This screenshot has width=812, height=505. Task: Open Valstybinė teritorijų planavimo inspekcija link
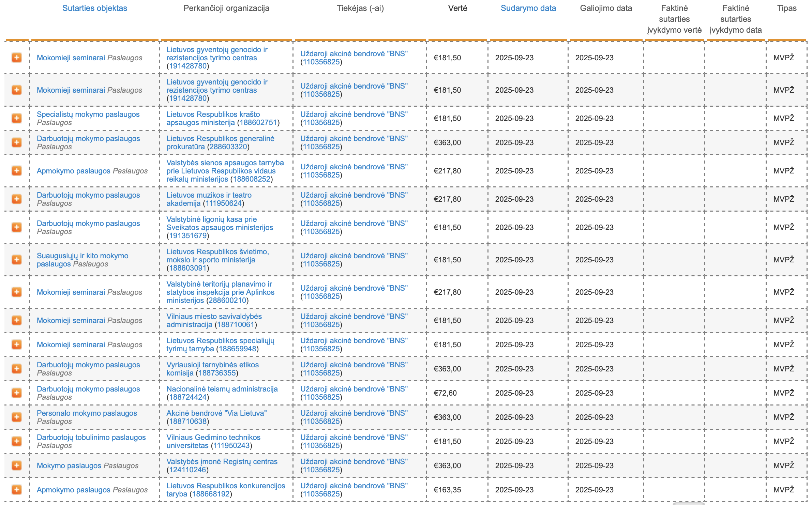coord(220,292)
